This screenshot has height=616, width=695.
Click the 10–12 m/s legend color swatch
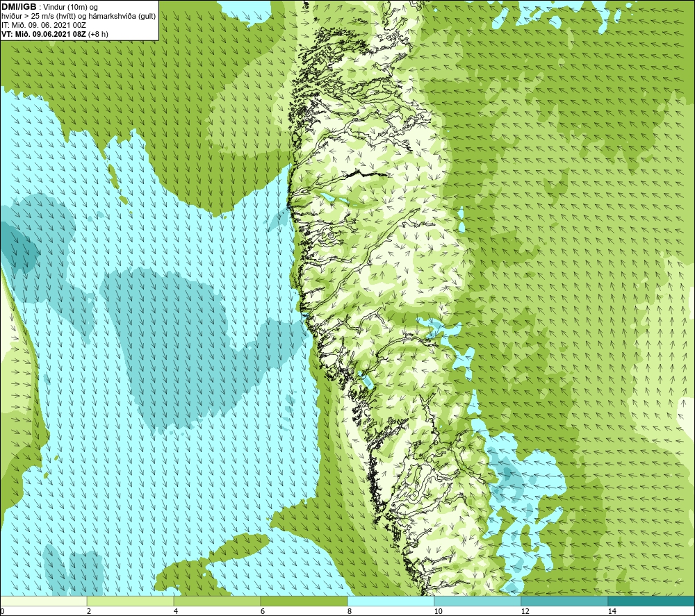click(x=478, y=601)
